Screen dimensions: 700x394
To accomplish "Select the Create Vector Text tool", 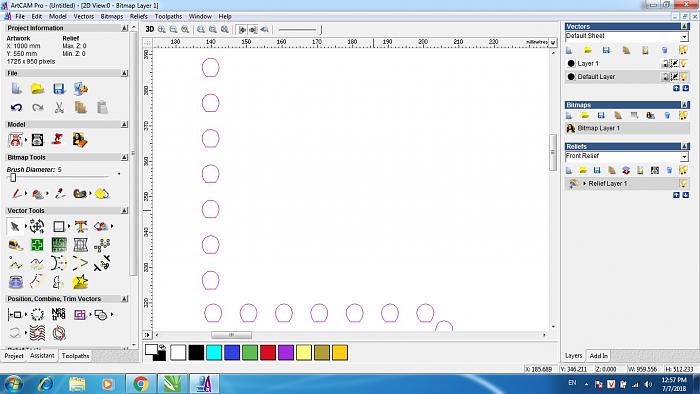I will [x=80, y=226].
